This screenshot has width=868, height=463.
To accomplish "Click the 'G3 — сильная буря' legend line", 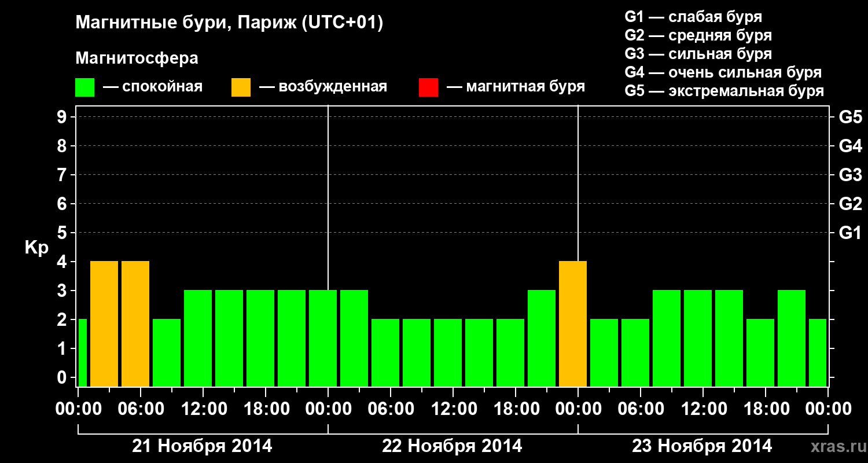I will pos(698,54).
